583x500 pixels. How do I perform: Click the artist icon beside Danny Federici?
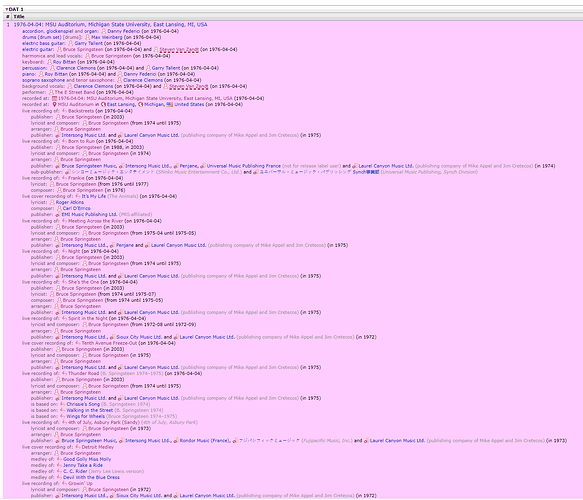pos(104,31)
